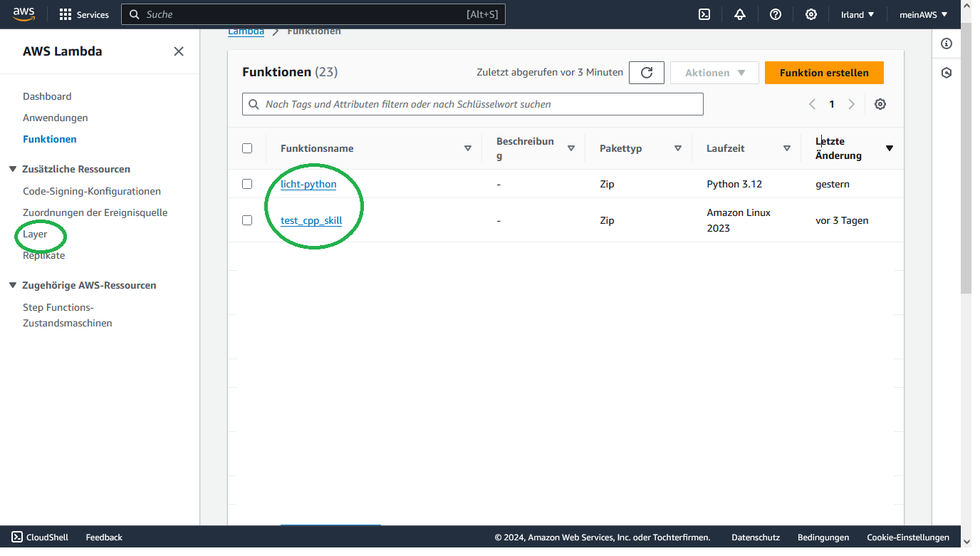
Task: Click the Zip cell for licht-python
Action: point(607,184)
